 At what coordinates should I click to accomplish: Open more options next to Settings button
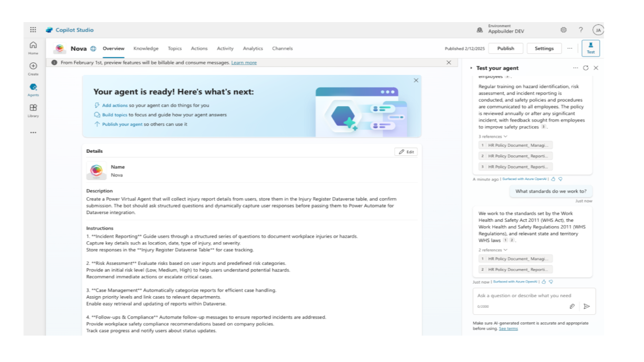570,48
